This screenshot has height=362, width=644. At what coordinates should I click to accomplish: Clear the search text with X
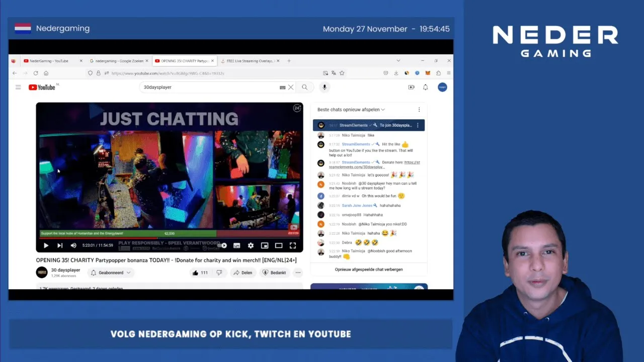[291, 87]
